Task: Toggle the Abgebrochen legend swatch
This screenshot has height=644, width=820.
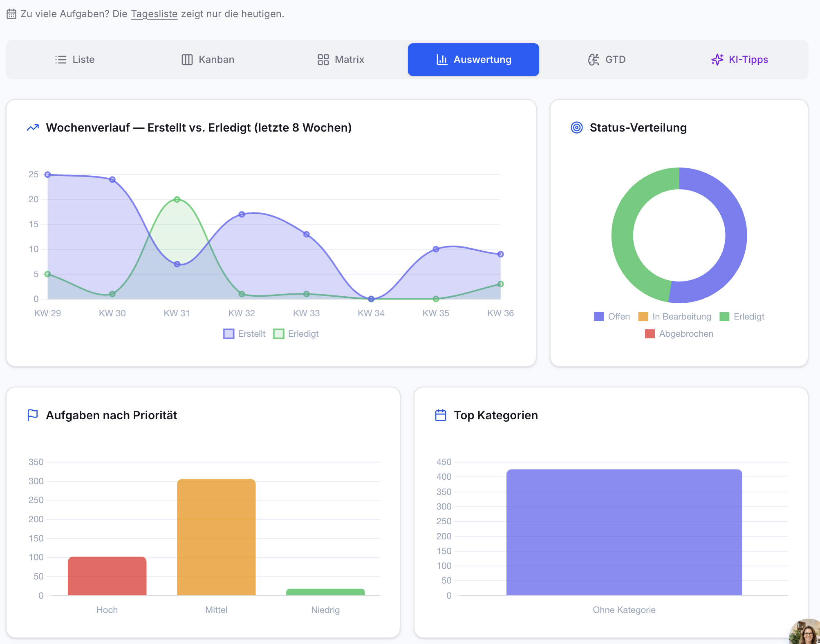Action: [x=650, y=334]
